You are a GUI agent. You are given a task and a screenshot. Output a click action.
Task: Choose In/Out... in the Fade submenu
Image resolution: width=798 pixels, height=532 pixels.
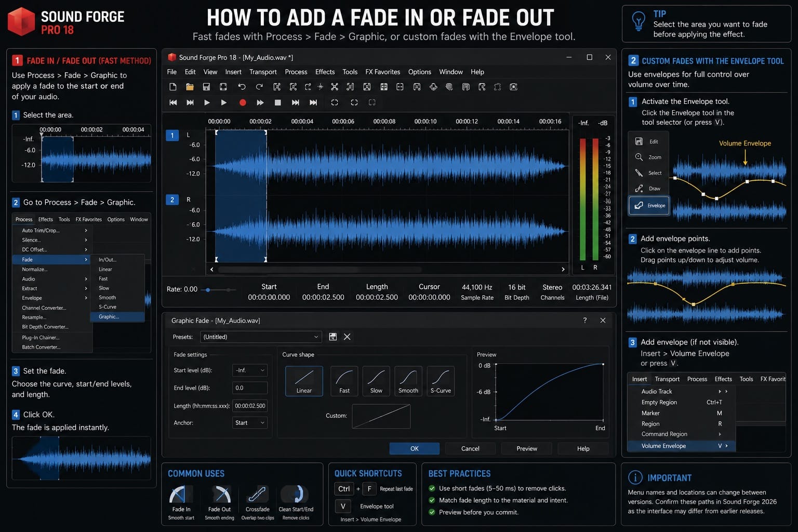[117, 259]
